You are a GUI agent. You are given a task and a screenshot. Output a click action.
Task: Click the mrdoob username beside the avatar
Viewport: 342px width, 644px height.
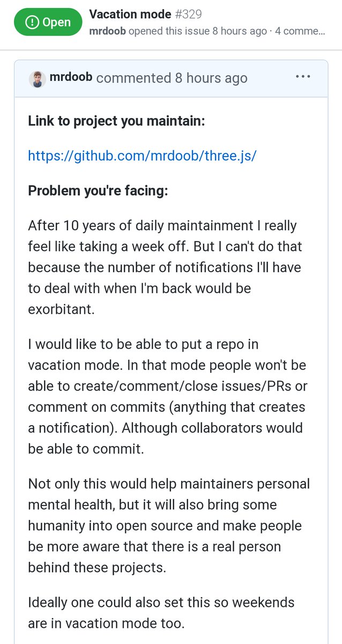71,77
